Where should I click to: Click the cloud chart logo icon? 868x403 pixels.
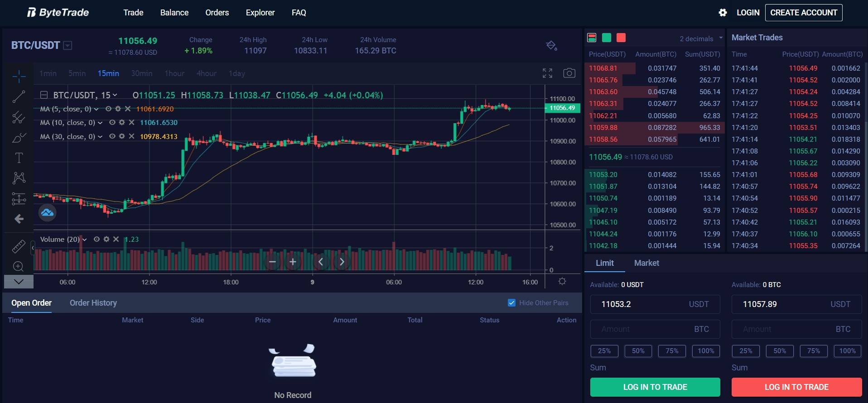[48, 212]
